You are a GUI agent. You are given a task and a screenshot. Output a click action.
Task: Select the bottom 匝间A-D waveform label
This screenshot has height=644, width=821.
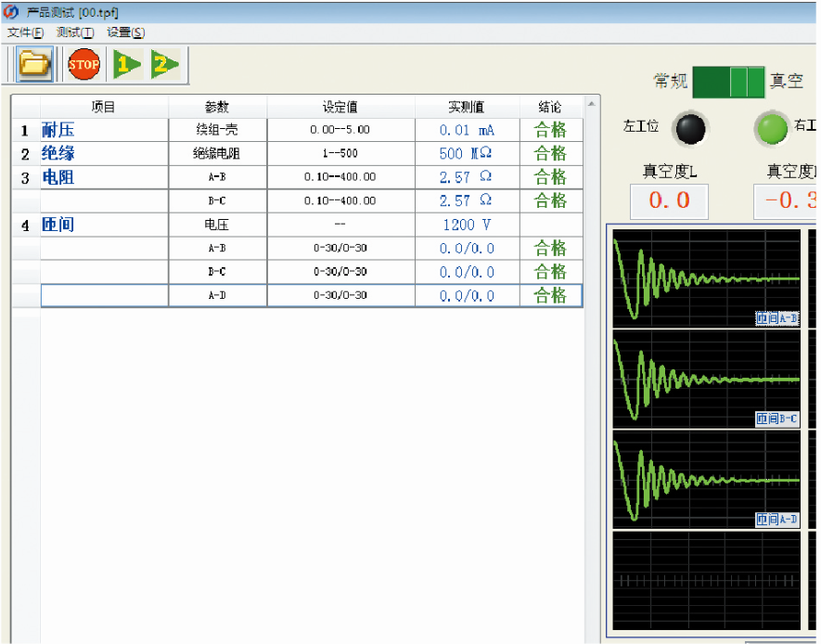(x=776, y=521)
